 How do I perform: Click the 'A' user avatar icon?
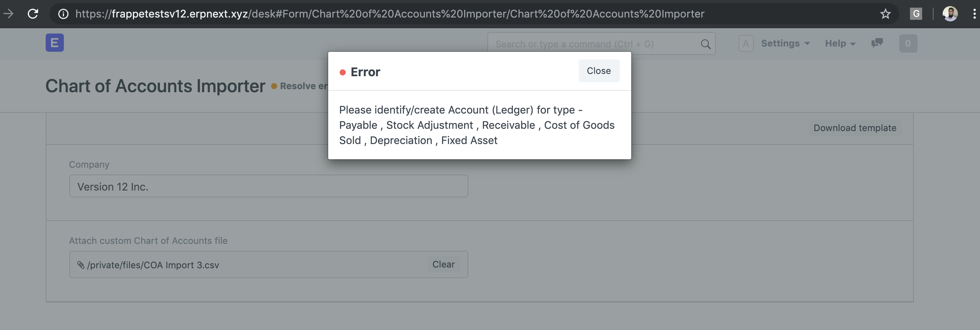pyautogui.click(x=746, y=43)
